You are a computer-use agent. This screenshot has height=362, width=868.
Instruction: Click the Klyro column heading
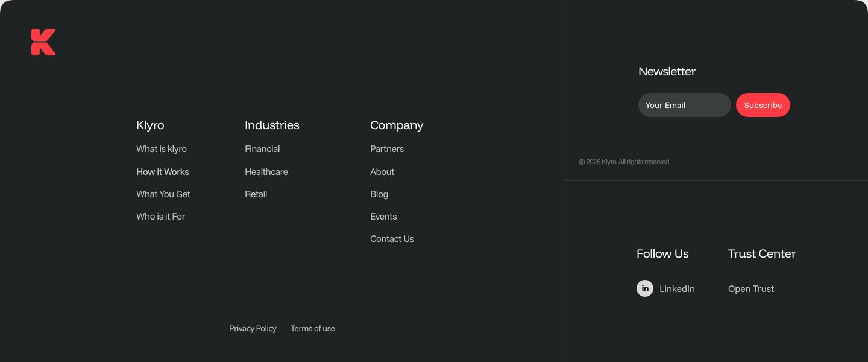click(x=150, y=125)
